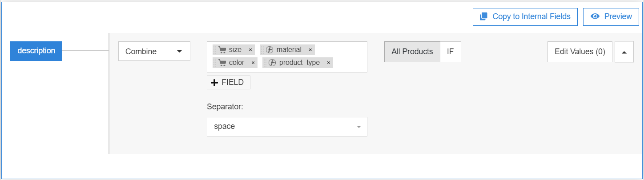The image size is (644, 180).
Task: Remove the product_type field tag
Action: pyautogui.click(x=328, y=63)
